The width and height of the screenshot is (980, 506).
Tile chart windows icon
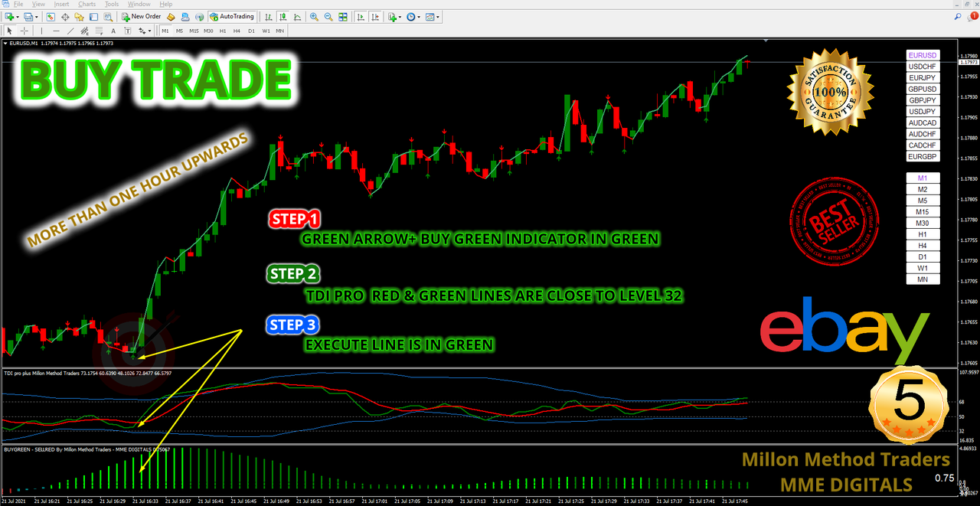pos(343,17)
